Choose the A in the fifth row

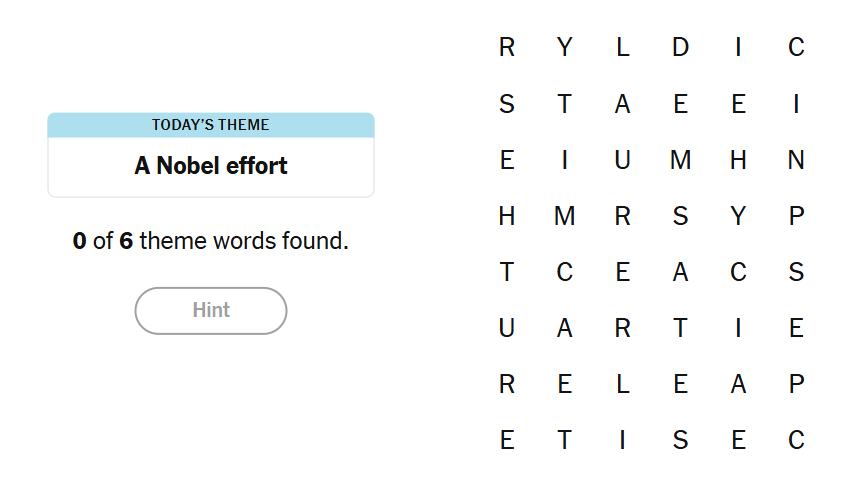pyautogui.click(x=680, y=272)
